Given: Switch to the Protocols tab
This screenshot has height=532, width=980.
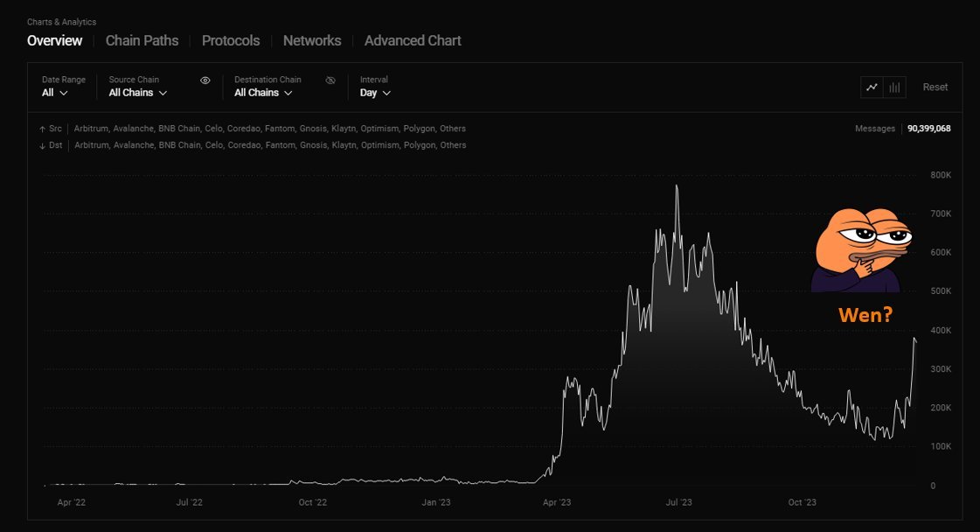Looking at the screenshot, I should pos(231,40).
